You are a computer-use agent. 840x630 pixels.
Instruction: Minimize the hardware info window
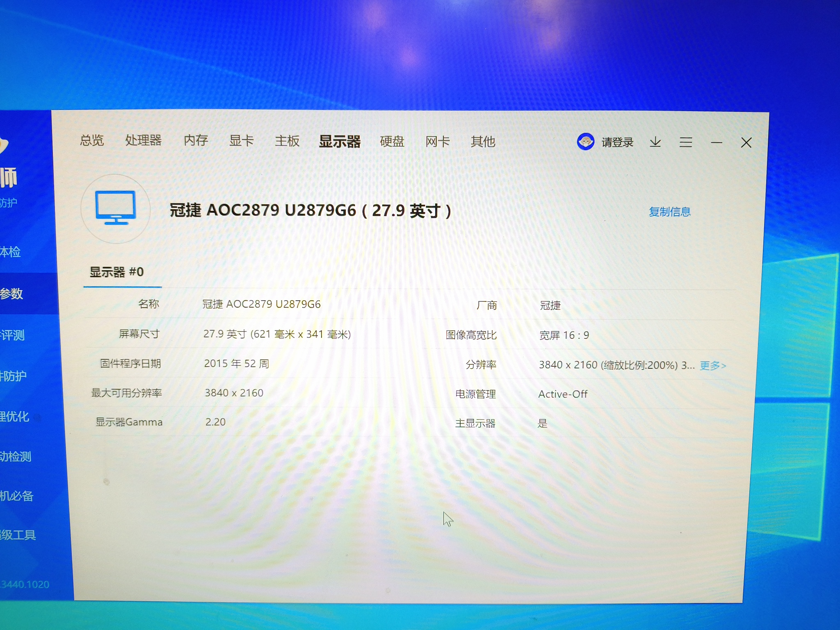(x=716, y=143)
